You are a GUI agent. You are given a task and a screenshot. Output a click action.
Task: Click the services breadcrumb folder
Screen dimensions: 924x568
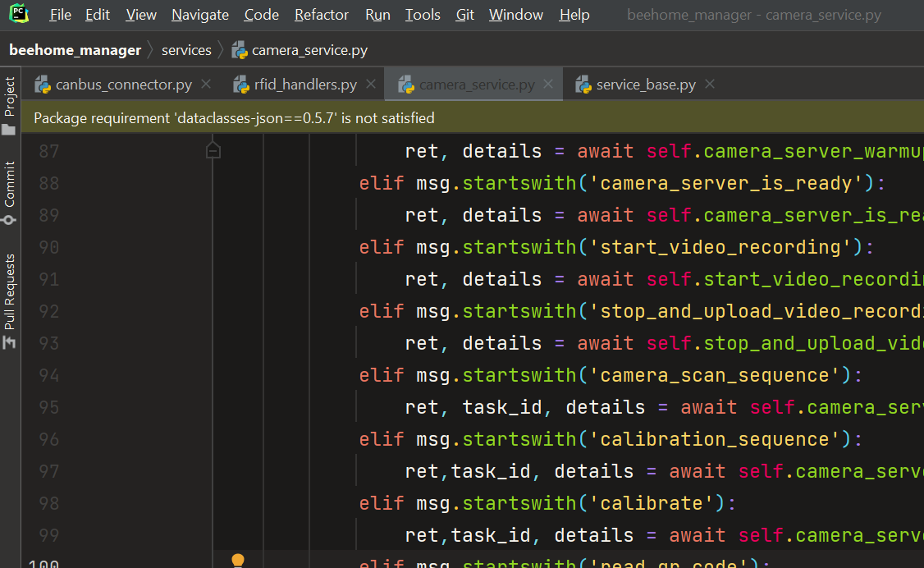[186, 50]
